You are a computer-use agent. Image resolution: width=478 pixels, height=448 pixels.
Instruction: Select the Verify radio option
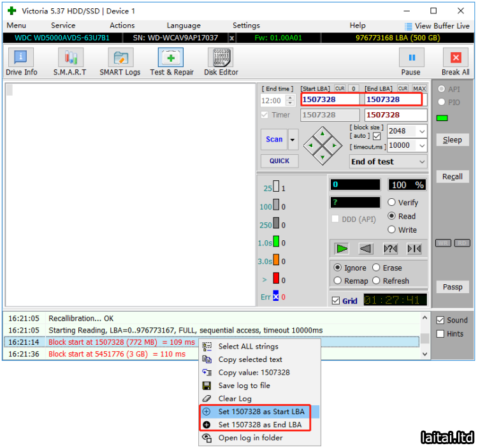[x=392, y=203]
